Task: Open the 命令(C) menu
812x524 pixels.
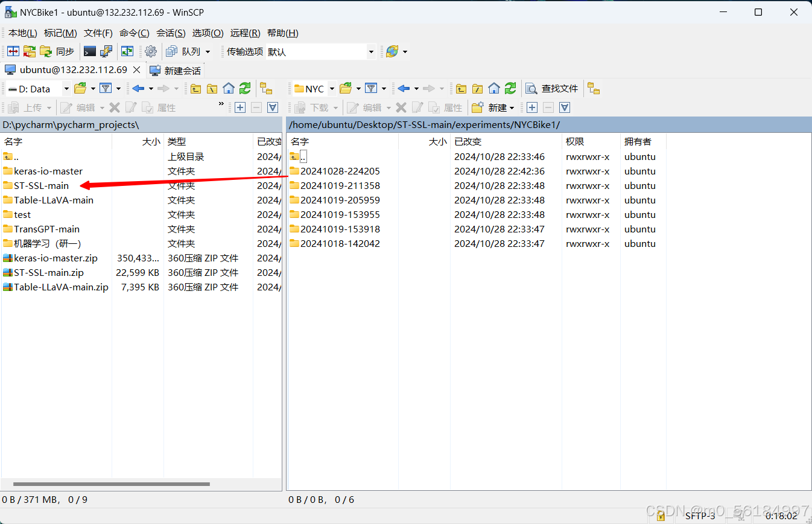Action: 135,33
